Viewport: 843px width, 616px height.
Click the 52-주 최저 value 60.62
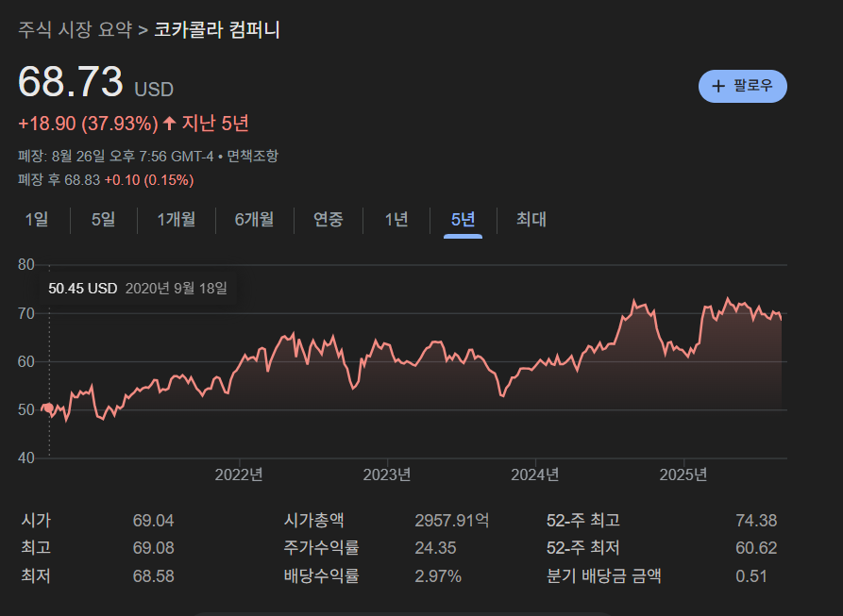click(x=756, y=548)
